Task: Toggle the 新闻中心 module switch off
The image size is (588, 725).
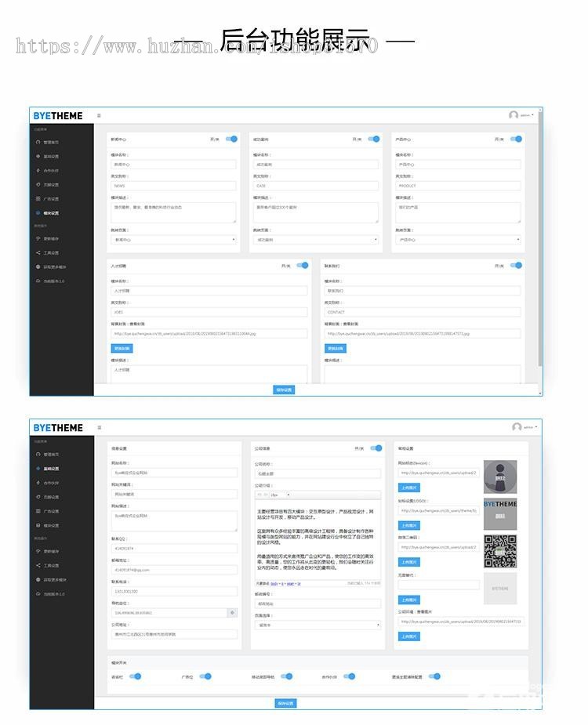Action: (x=231, y=139)
